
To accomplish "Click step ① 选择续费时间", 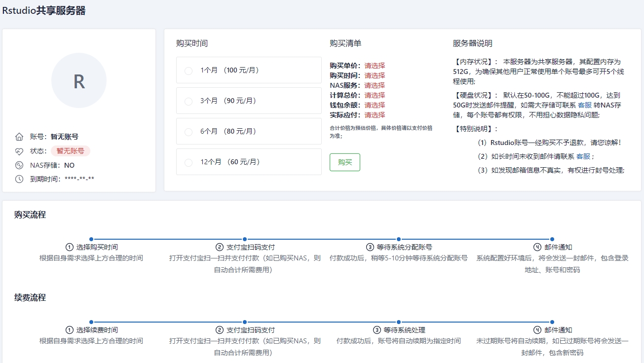I will (92, 330).
